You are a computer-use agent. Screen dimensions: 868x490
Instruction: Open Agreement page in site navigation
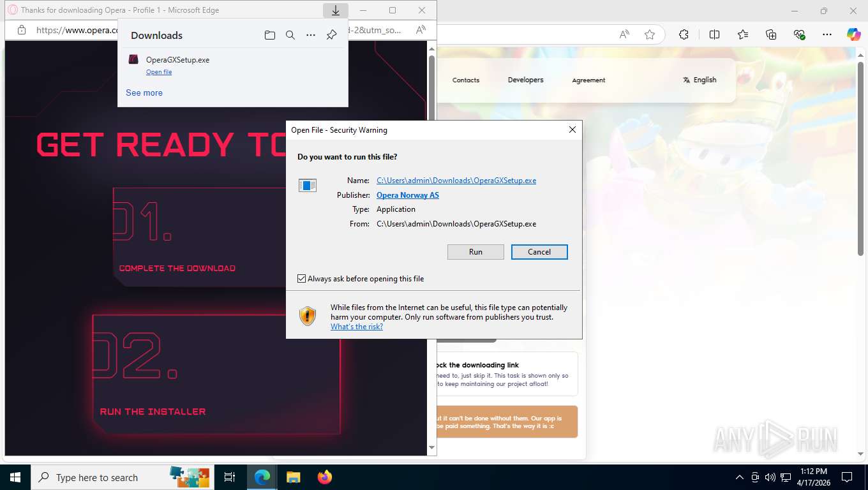click(x=588, y=80)
